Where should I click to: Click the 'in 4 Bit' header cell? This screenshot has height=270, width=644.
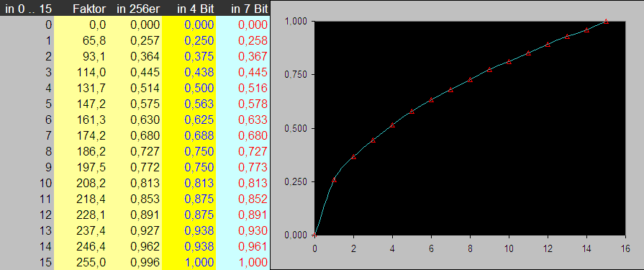coord(189,9)
